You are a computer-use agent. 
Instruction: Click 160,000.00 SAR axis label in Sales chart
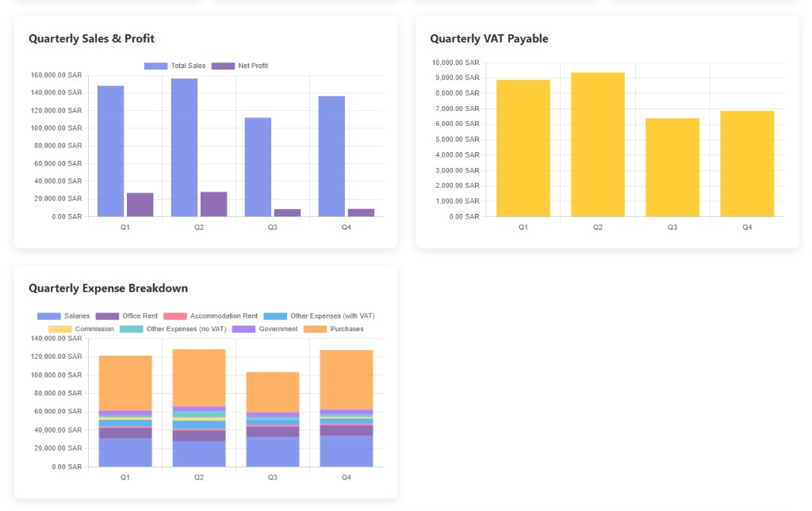[56, 75]
